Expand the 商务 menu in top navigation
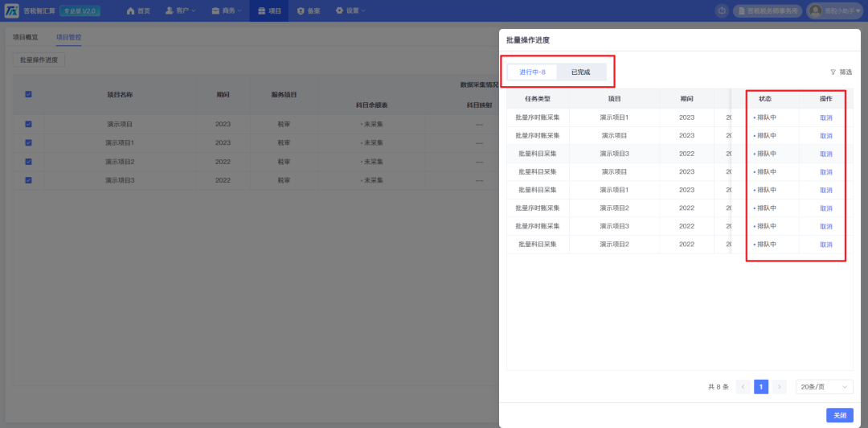This screenshot has height=428, width=868. 227,10
